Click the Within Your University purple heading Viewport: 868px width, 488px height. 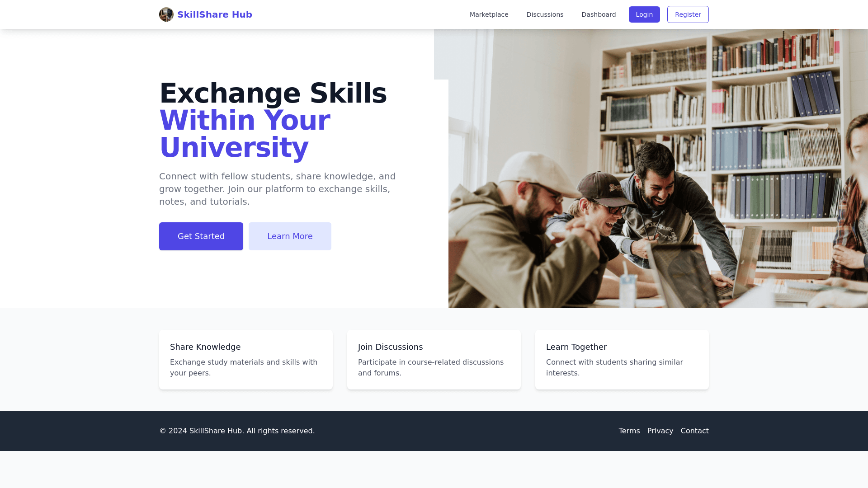pos(245,134)
